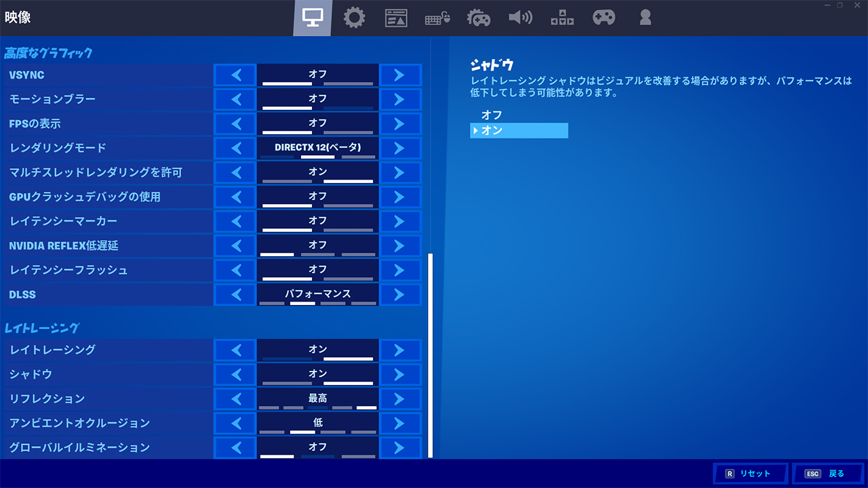Click right arrow for マルチスレッドレンダリングを許可
The width and height of the screenshot is (868, 488).
point(400,172)
